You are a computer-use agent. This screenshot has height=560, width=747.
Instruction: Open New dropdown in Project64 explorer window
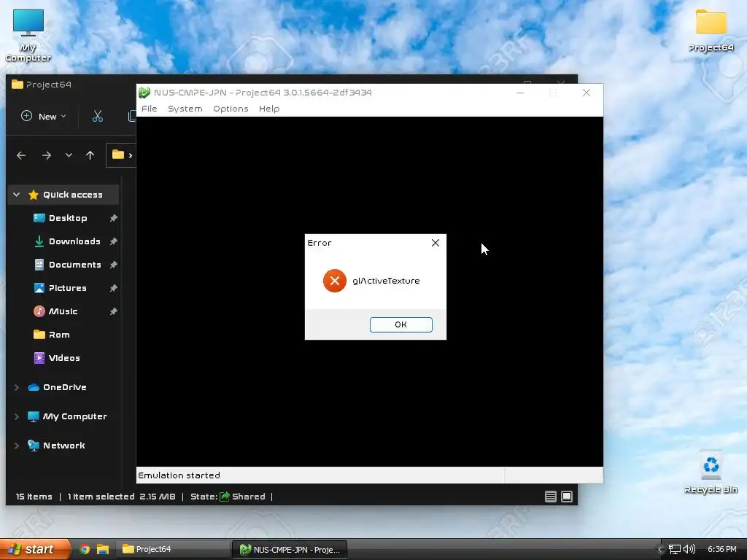(43, 116)
